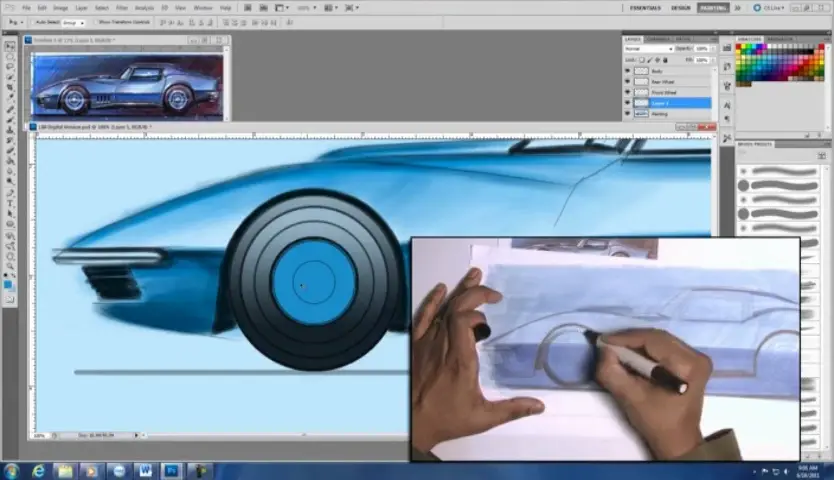
Task: Open the Auto-Select Group dropdown
Action: (73, 21)
